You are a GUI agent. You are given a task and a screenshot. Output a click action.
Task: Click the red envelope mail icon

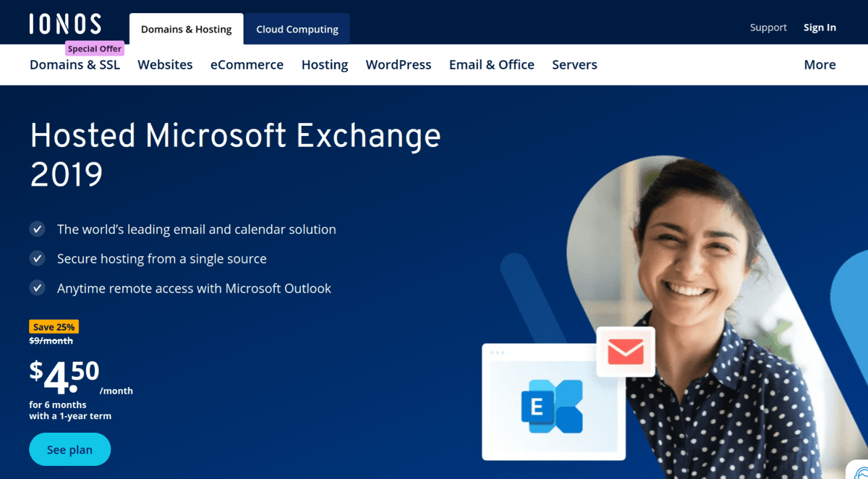(x=626, y=352)
